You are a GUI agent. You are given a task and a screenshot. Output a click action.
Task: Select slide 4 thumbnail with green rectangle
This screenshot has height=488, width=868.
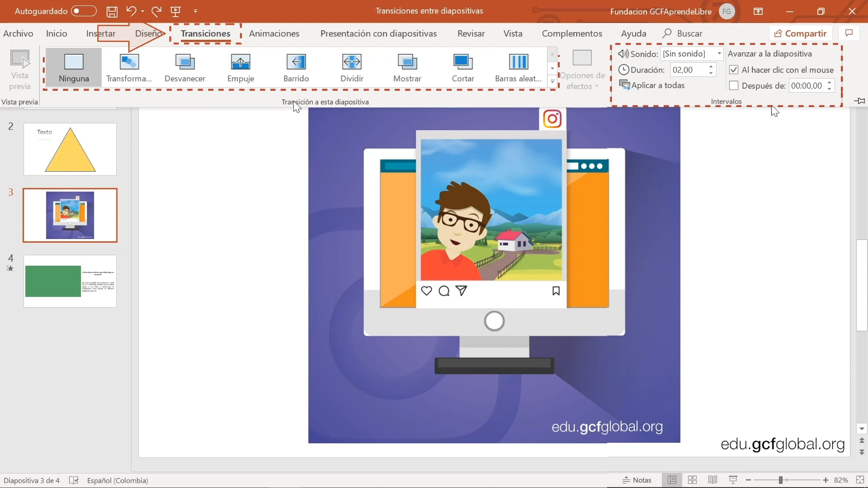pyautogui.click(x=70, y=281)
